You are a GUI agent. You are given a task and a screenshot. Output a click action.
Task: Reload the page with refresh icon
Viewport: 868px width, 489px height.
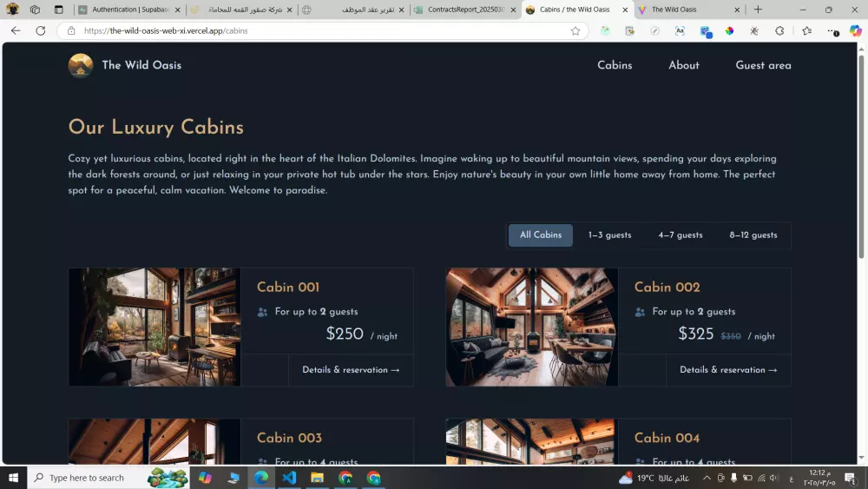tap(41, 31)
